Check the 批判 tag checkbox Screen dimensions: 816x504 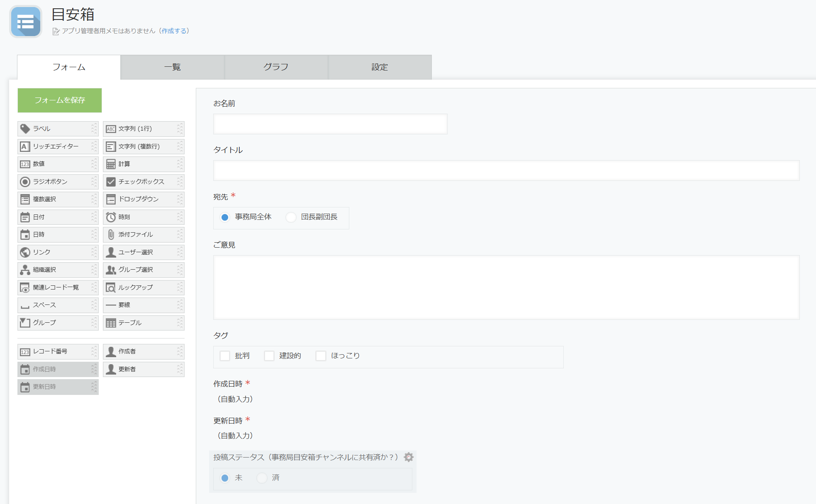tap(225, 356)
